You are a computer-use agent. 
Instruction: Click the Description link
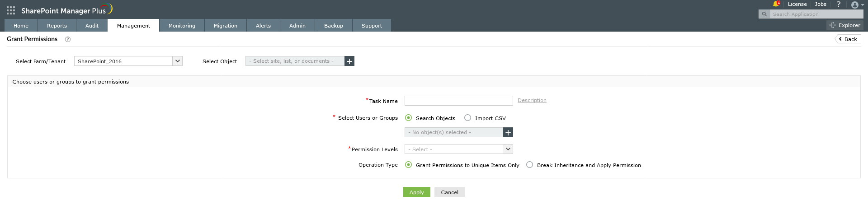532,100
